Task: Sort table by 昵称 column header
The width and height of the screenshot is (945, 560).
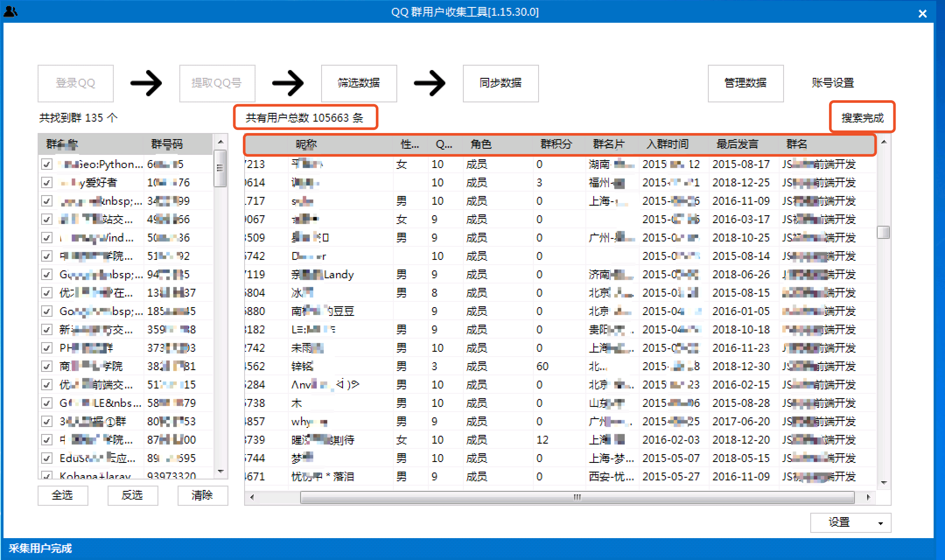Action: point(306,144)
